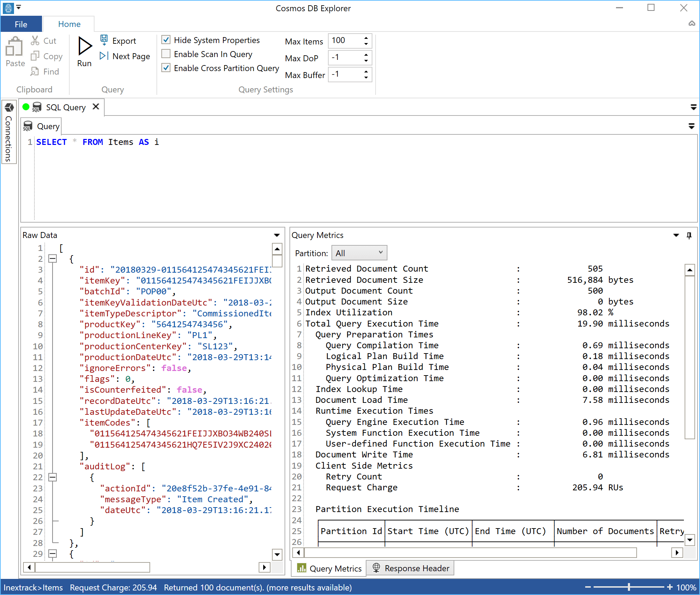Click the 100% zoom level in status bar
The height and width of the screenshot is (595, 700).
pyautogui.click(x=686, y=587)
